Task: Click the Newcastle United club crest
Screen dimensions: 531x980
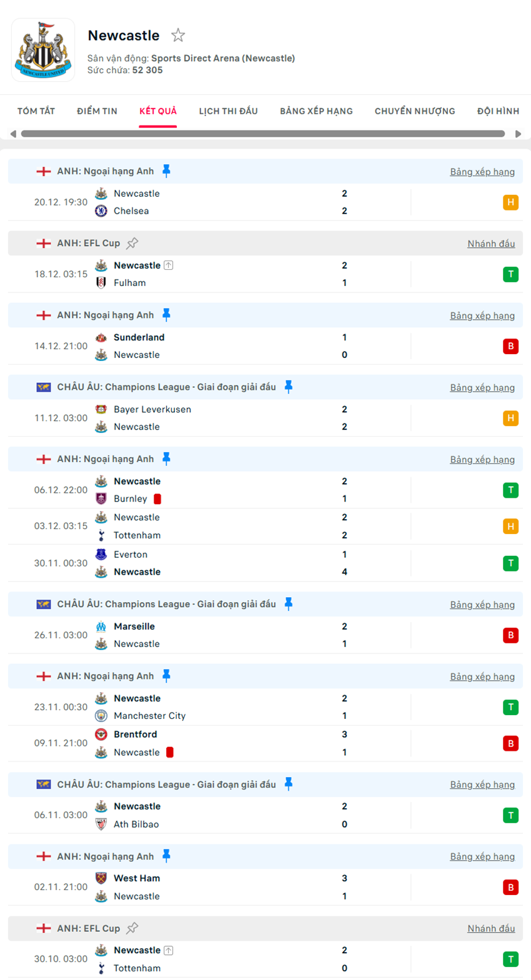Action: [43, 50]
